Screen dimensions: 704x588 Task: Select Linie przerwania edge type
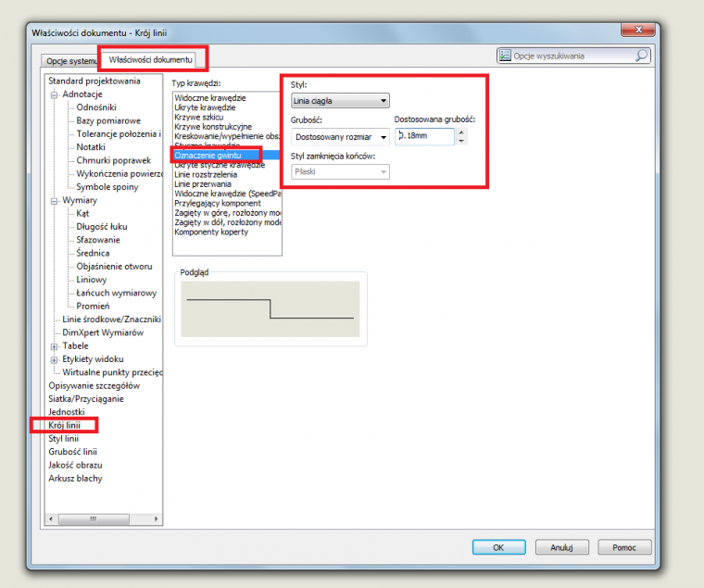[203, 184]
